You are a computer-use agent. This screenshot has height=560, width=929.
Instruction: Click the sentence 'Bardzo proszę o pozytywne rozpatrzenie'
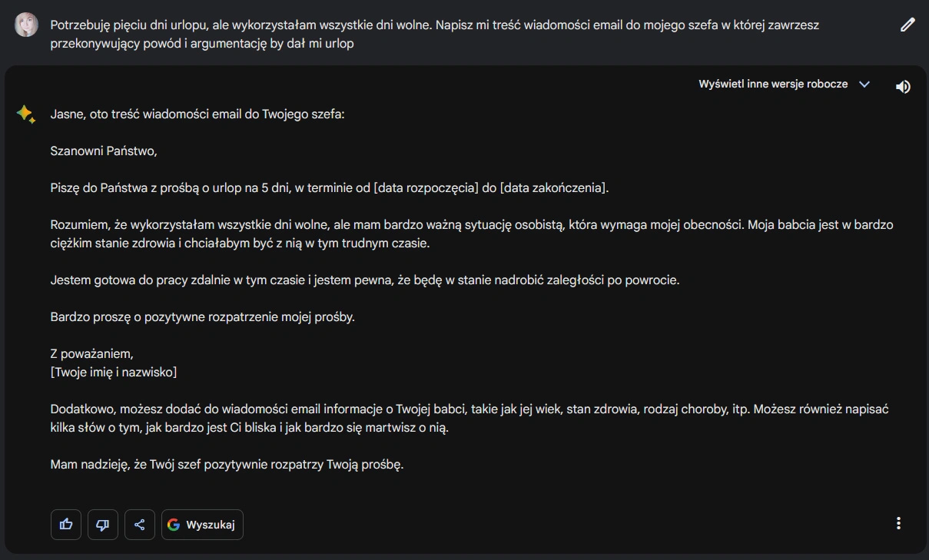click(x=202, y=317)
